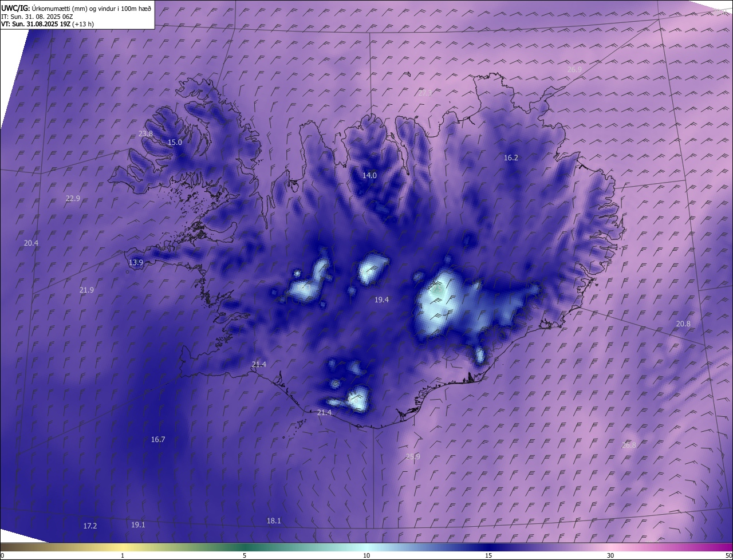Click the color scale tick labeled 1

pos(123,555)
